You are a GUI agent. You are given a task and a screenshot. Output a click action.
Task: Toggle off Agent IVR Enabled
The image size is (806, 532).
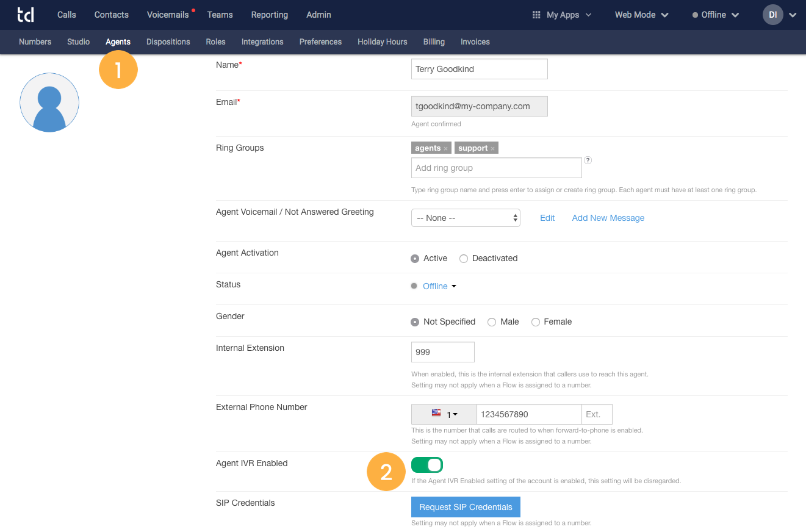[x=427, y=464]
